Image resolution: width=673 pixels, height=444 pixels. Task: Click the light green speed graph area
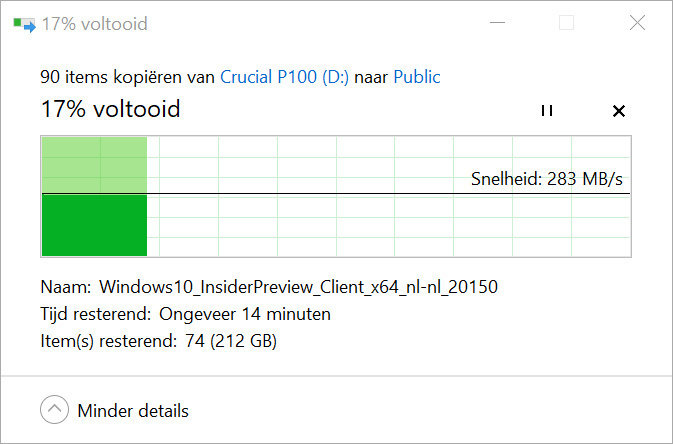94,164
